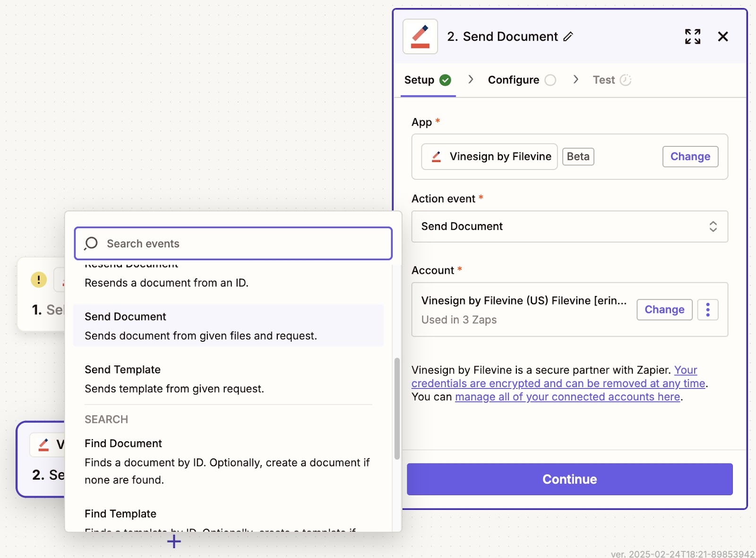The width and height of the screenshot is (756, 558).
Task: Click green Setup completed checkmark icon
Action: [445, 80]
